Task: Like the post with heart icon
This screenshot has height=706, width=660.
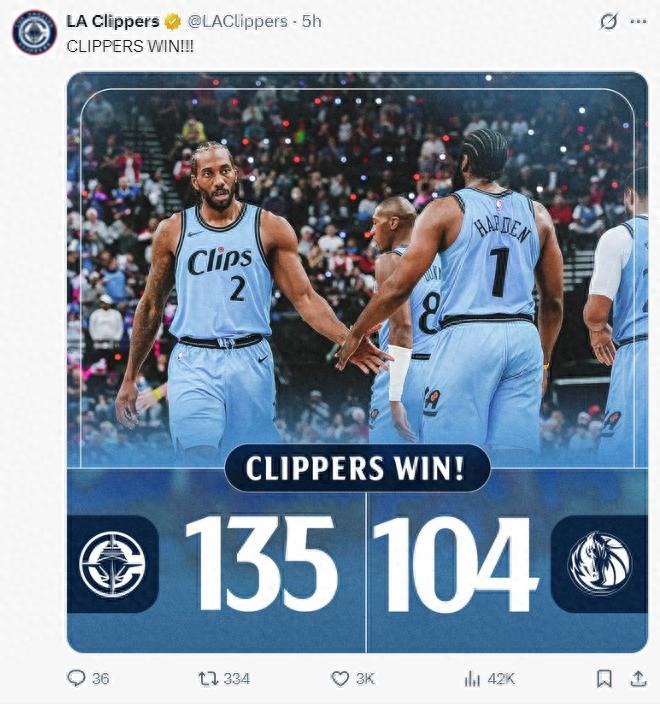Action: [x=340, y=679]
